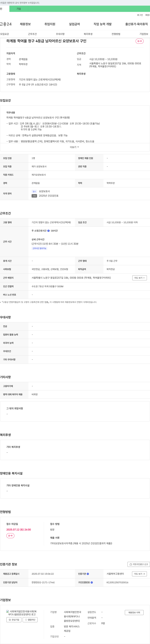Jump to 전형방법 section tab
Viewport: 150px width, 644px height.
pos(116,34)
